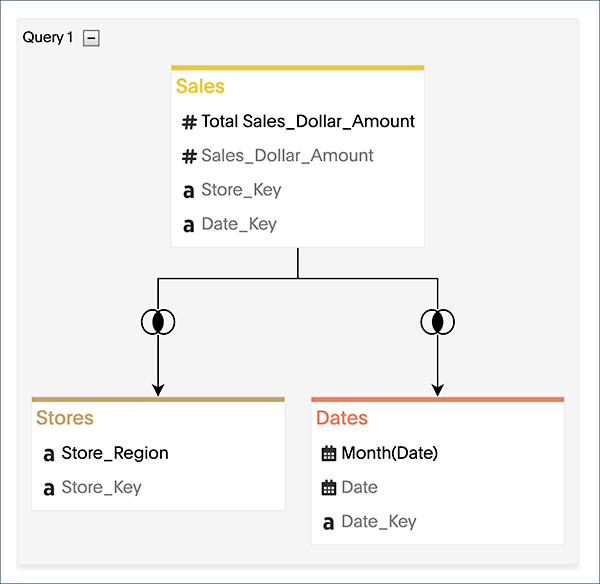Click the yellow color bar atop Sales
600x584 pixels.
tap(298, 68)
